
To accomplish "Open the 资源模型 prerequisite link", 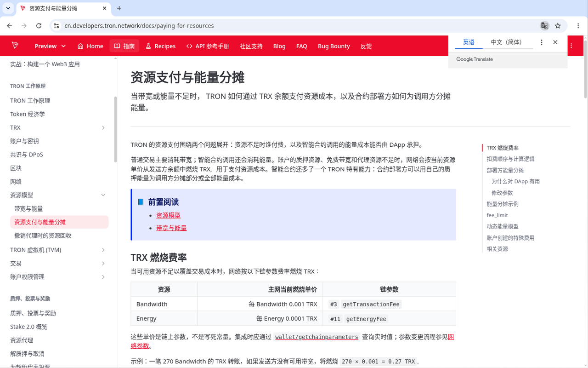I will pyautogui.click(x=168, y=215).
